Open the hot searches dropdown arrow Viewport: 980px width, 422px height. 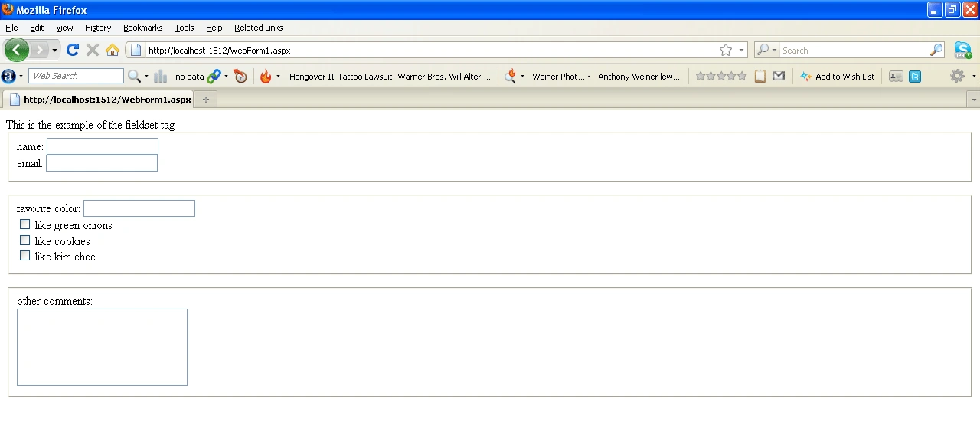pos(523,77)
